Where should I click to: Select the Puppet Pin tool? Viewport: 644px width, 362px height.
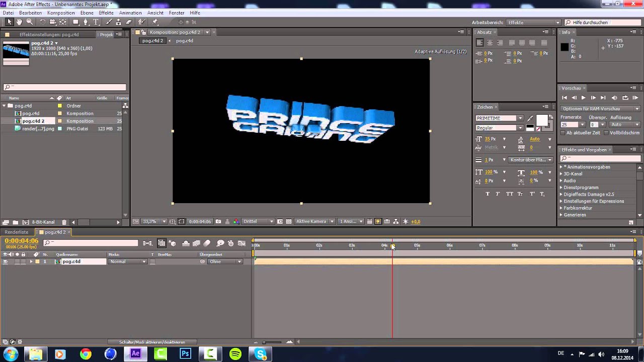155,22
